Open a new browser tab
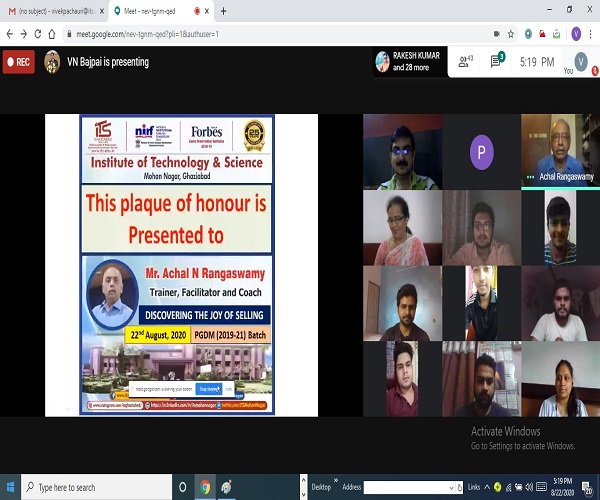The width and height of the screenshot is (600, 500). [223, 11]
